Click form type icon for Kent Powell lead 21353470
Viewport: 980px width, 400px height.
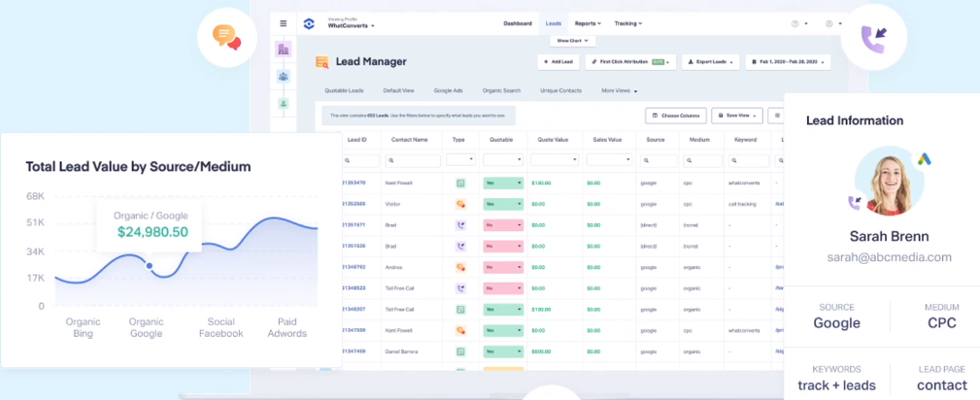[460, 183]
